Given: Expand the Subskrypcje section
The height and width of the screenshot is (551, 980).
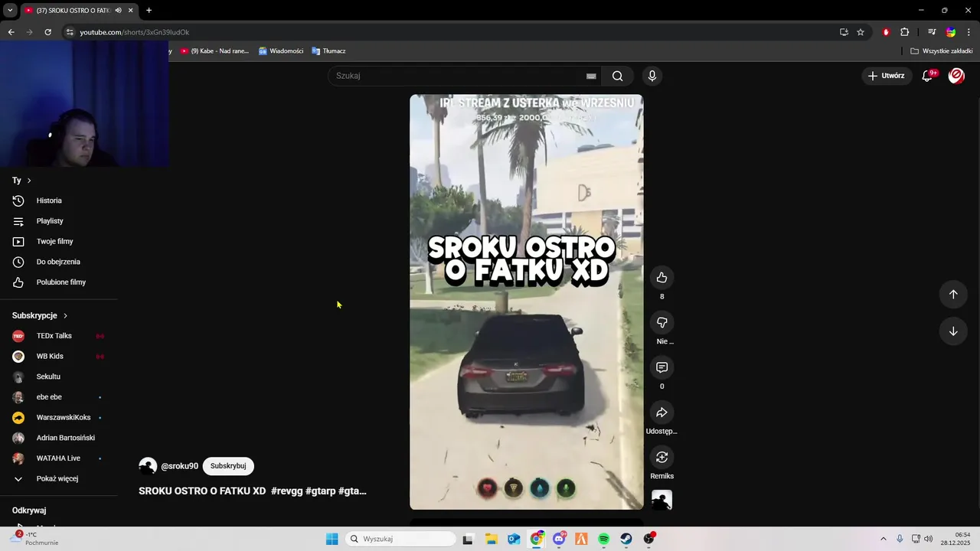Looking at the screenshot, I should (40, 315).
